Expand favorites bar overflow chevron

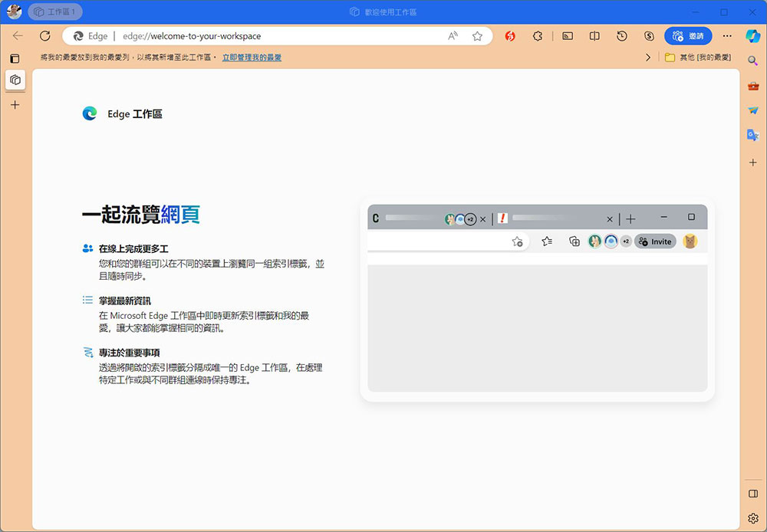click(648, 57)
